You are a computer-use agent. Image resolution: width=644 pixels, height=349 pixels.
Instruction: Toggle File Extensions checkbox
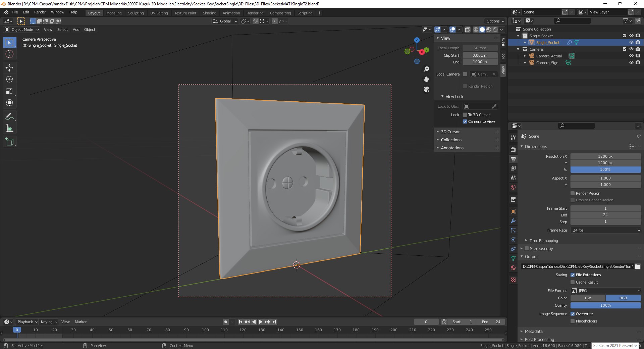click(573, 275)
